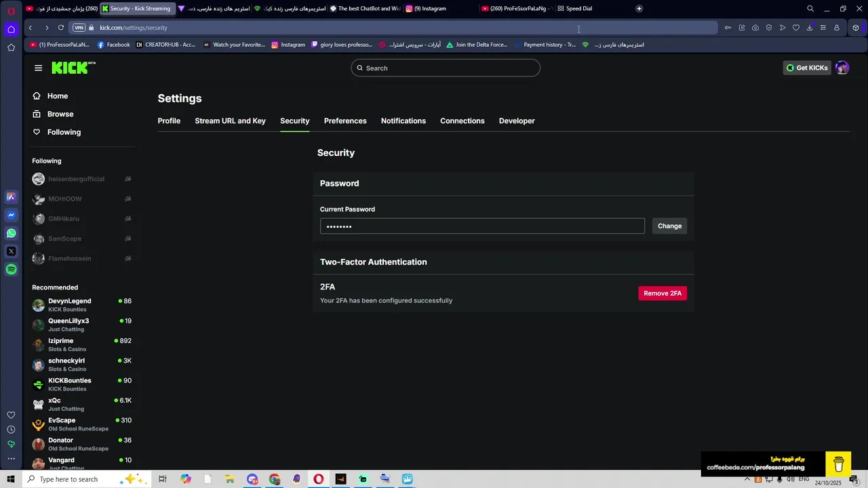The image size is (868, 488).
Task: Go forward to next page
Action: [46, 28]
